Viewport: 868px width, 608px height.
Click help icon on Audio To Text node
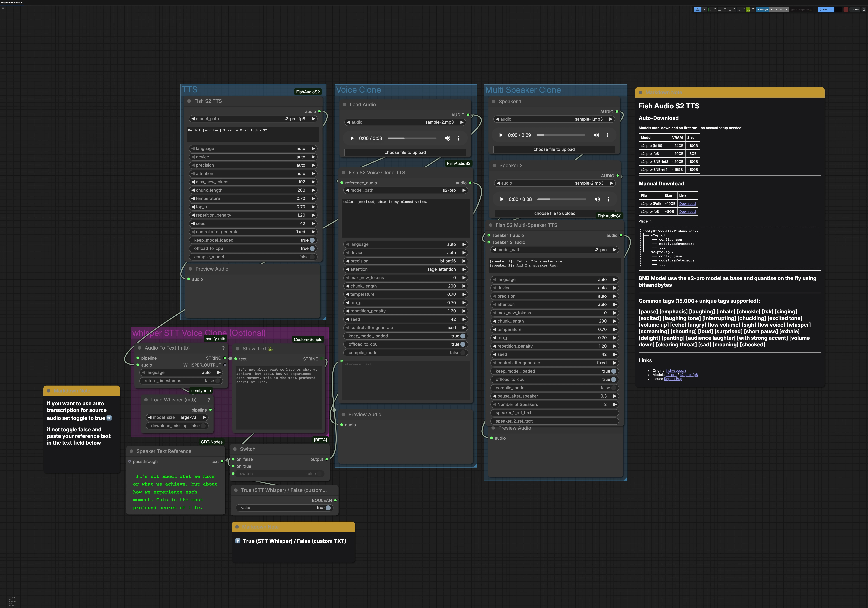(223, 348)
